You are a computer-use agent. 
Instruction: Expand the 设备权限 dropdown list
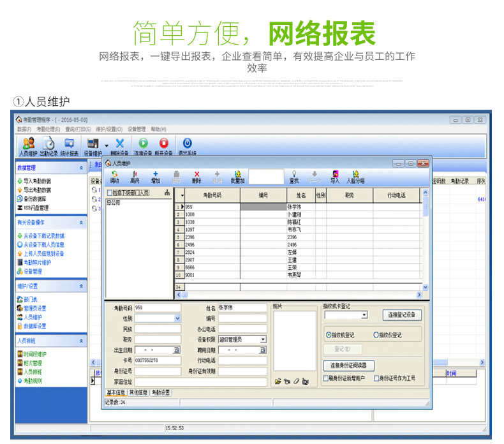tap(263, 339)
